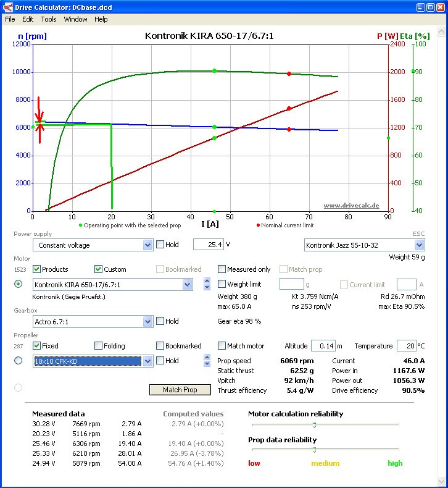Click the Prop data reliability slider handle
The height and width of the screenshot is (488, 448).
click(x=314, y=450)
